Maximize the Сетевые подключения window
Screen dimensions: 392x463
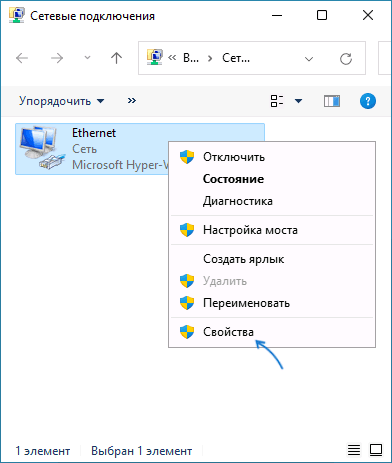click(322, 15)
